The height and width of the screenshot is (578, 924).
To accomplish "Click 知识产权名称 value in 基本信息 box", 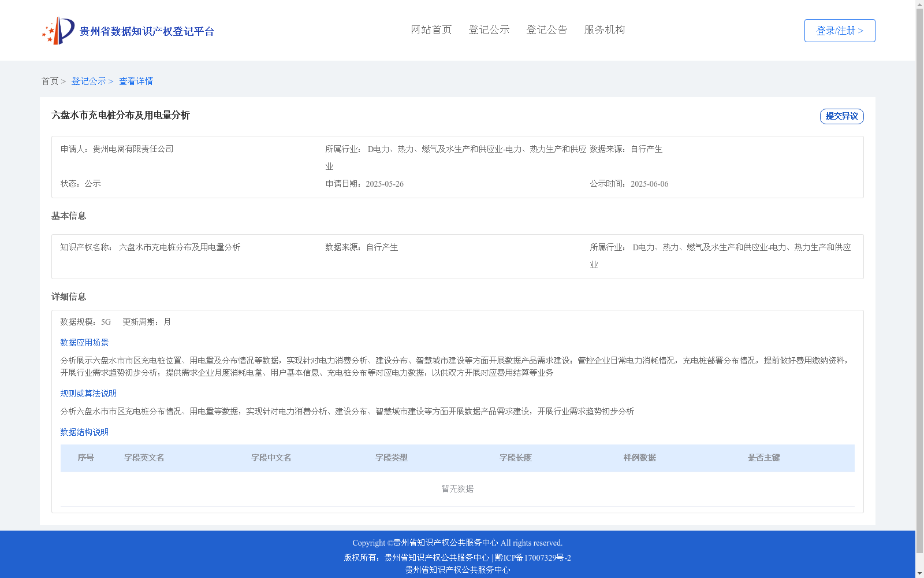I will pyautogui.click(x=180, y=247).
